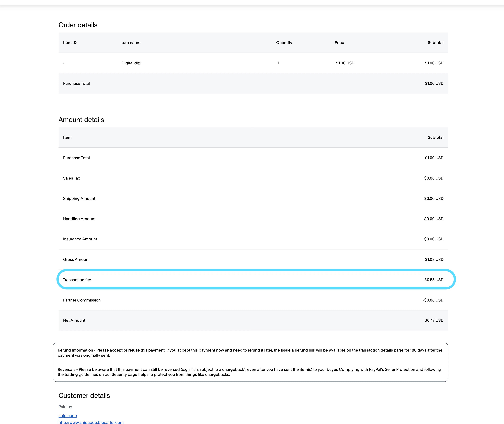Click the Item name column header

[130, 43]
